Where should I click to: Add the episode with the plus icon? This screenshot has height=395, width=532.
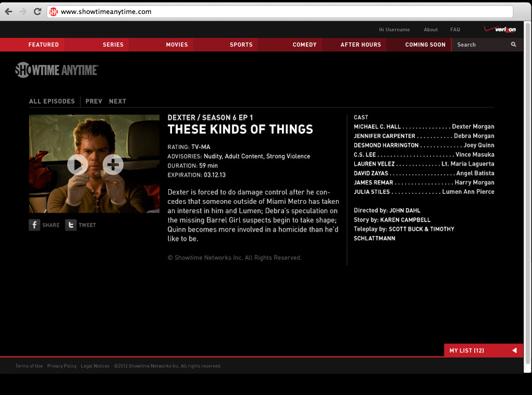(113, 165)
